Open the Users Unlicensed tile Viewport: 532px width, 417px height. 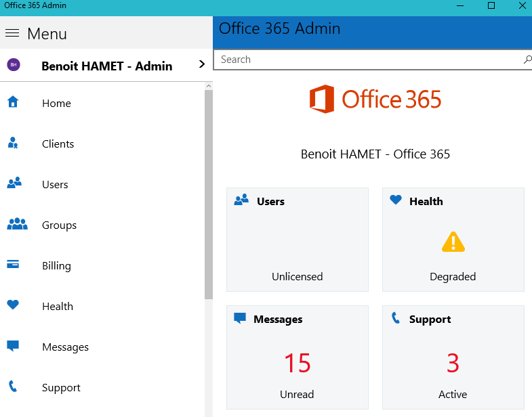[298, 240]
